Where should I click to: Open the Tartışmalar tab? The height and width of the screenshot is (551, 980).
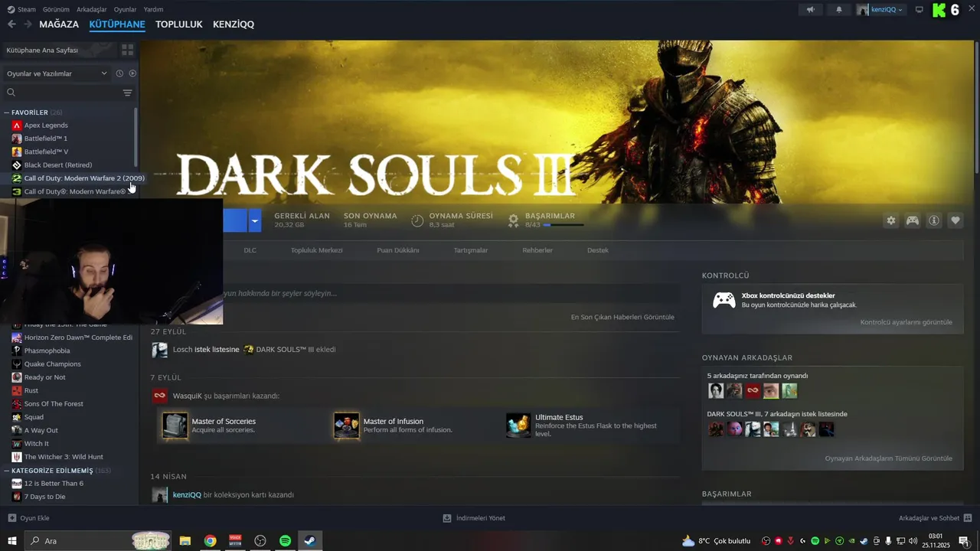coord(470,250)
